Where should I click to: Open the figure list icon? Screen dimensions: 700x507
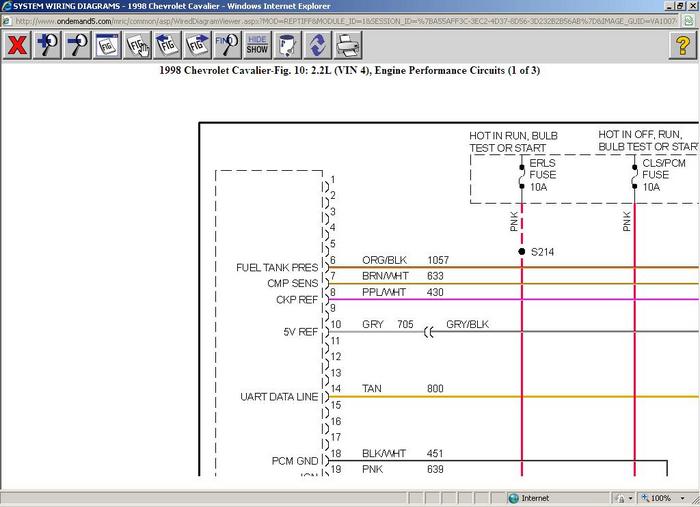107,45
